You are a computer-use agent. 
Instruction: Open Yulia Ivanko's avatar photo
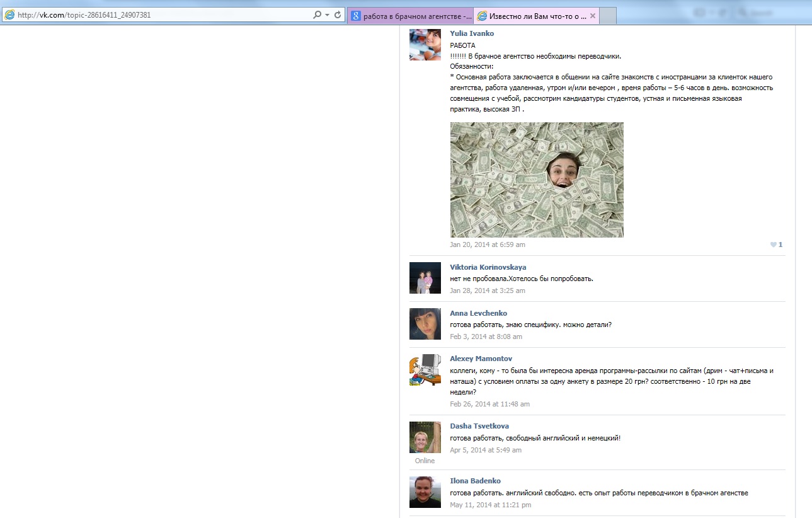[x=425, y=44]
